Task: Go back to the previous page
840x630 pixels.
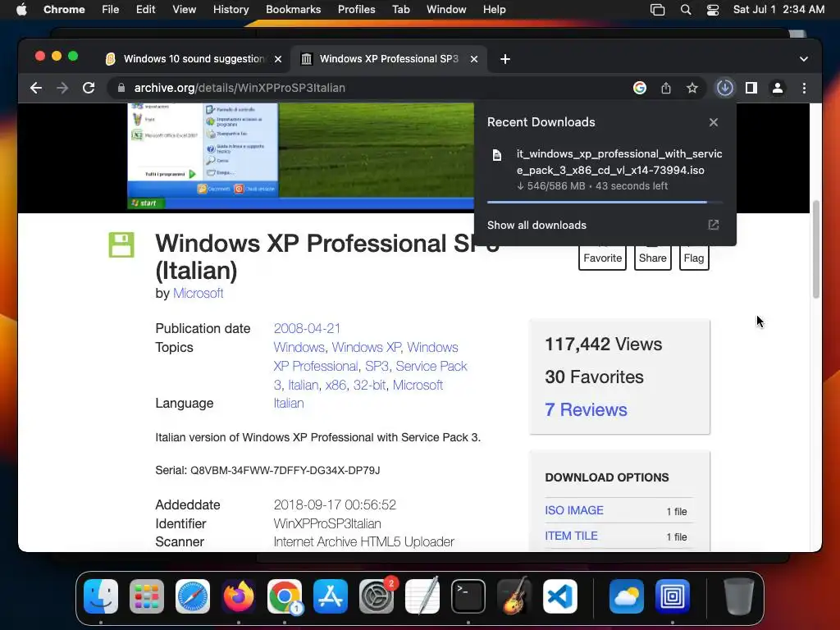Action: pos(36,88)
